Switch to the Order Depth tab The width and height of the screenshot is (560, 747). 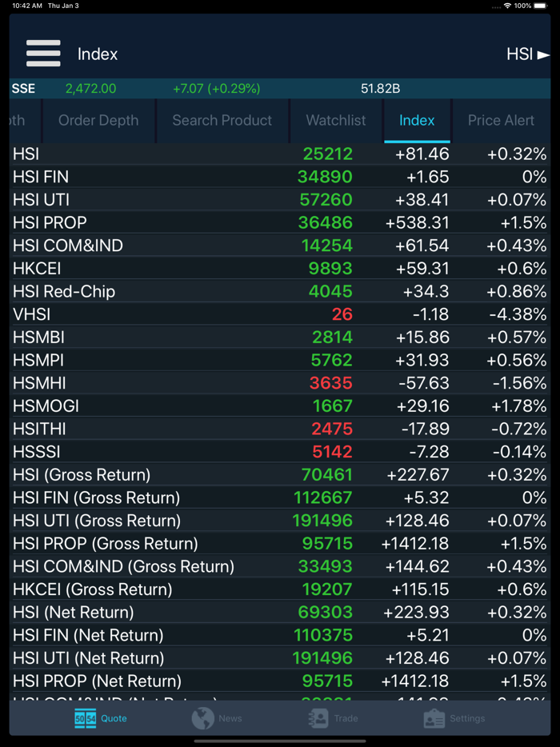[98, 121]
